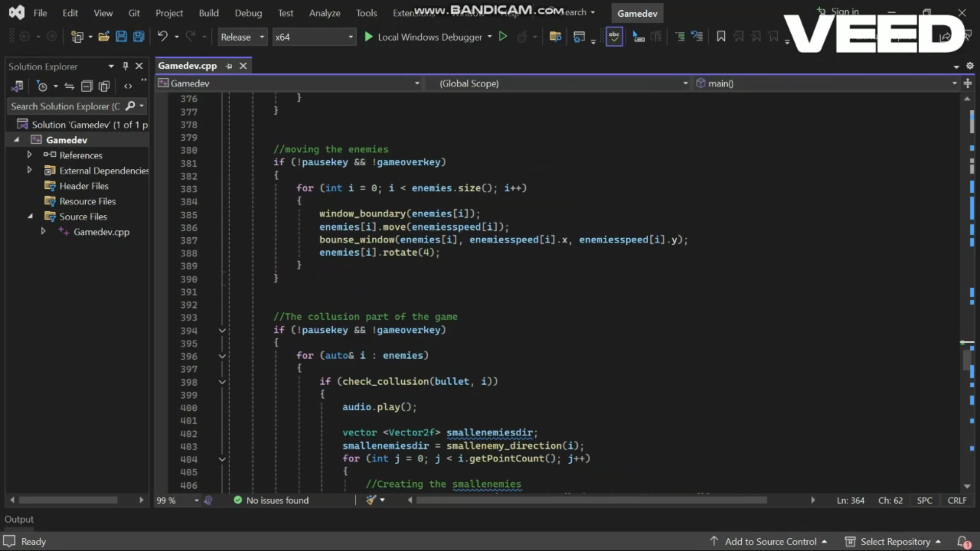The image size is (980, 551).
Task: Open the New Project icon on toolbar
Action: pyautogui.click(x=78, y=36)
